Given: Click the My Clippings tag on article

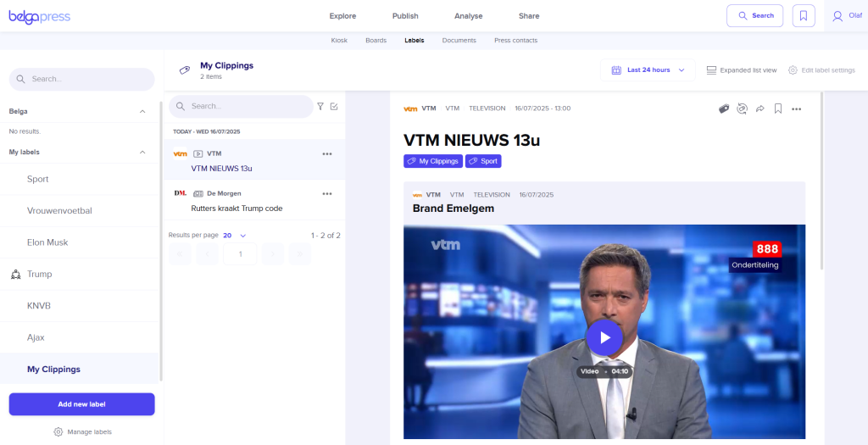Looking at the screenshot, I should click(x=433, y=161).
